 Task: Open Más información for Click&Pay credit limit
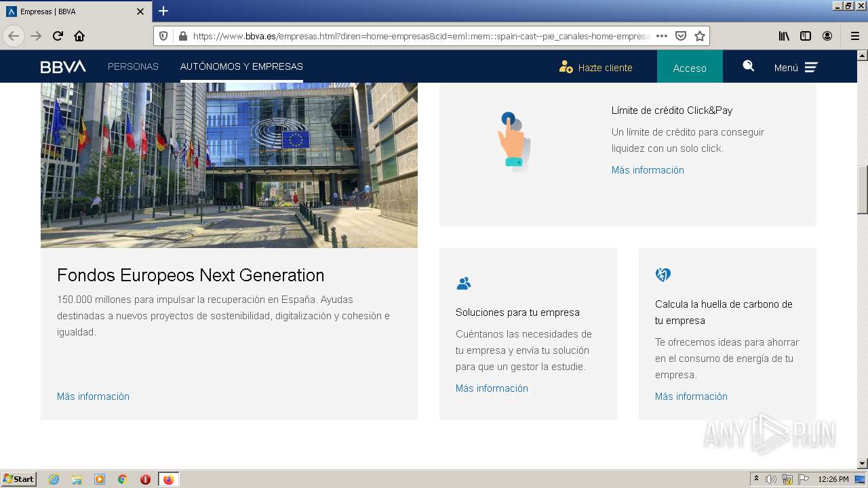pos(648,170)
